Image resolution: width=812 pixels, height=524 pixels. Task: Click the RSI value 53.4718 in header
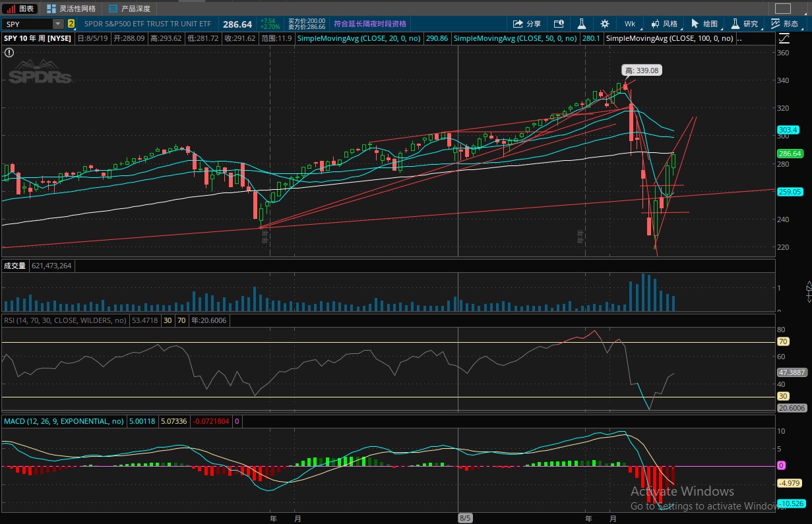point(145,320)
